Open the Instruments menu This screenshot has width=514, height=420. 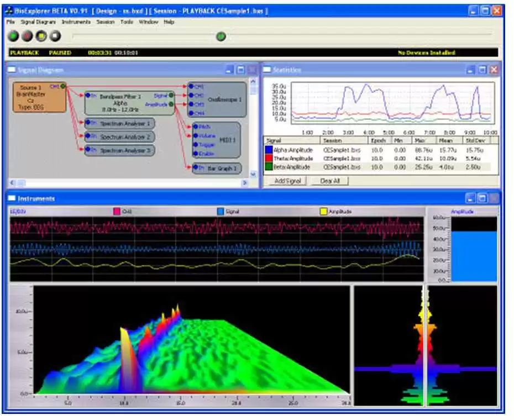pos(76,22)
